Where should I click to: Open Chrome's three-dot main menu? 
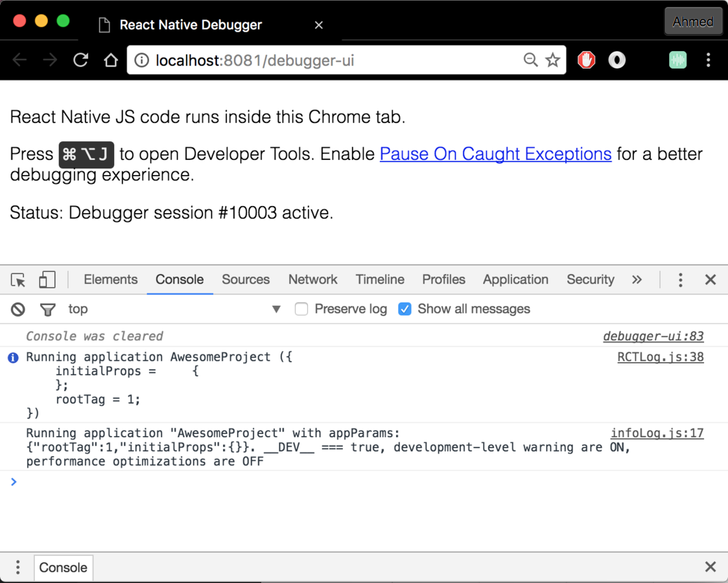(709, 60)
